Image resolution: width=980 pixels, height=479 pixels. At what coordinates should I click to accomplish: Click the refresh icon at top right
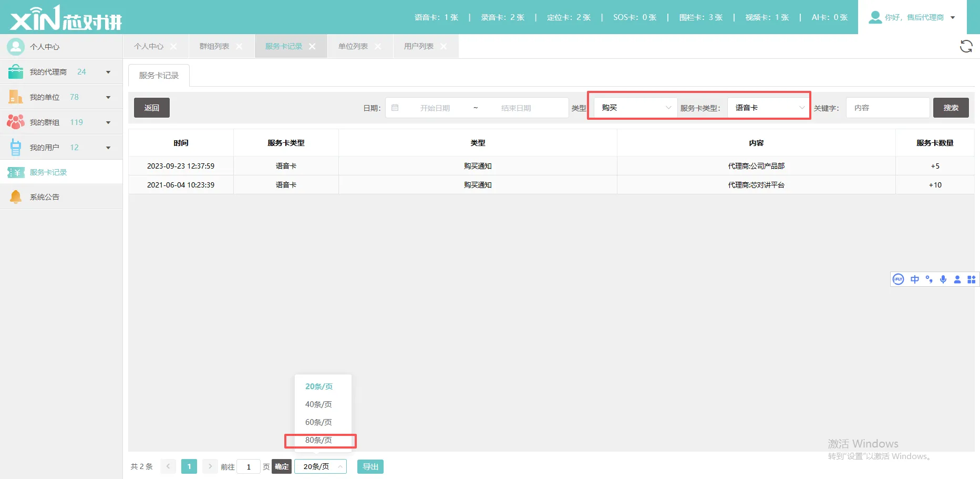(966, 46)
